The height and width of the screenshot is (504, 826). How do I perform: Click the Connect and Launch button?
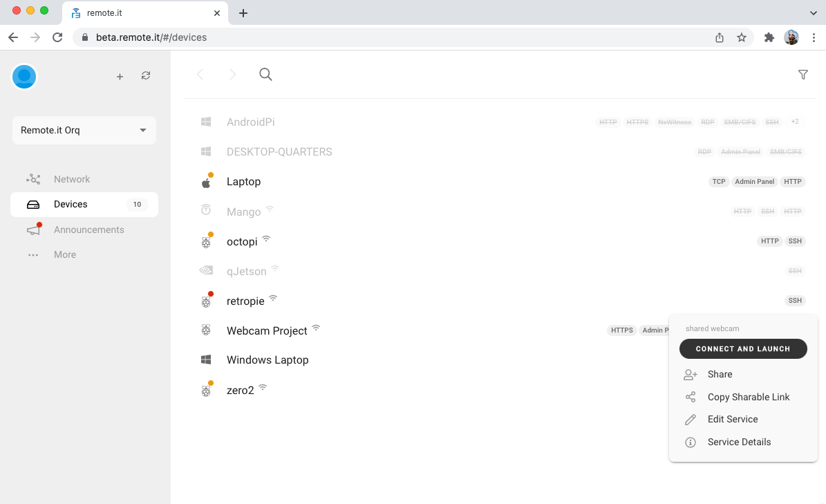coord(743,348)
